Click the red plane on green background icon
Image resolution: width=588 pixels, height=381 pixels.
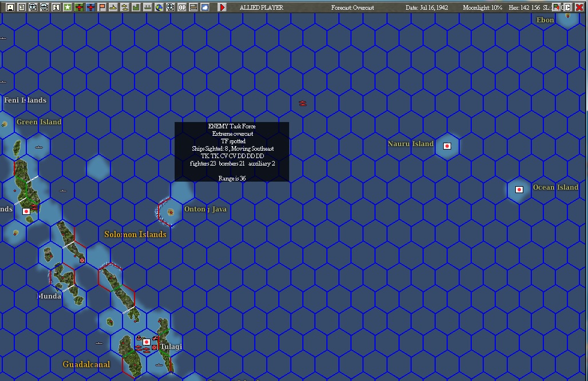79,7
